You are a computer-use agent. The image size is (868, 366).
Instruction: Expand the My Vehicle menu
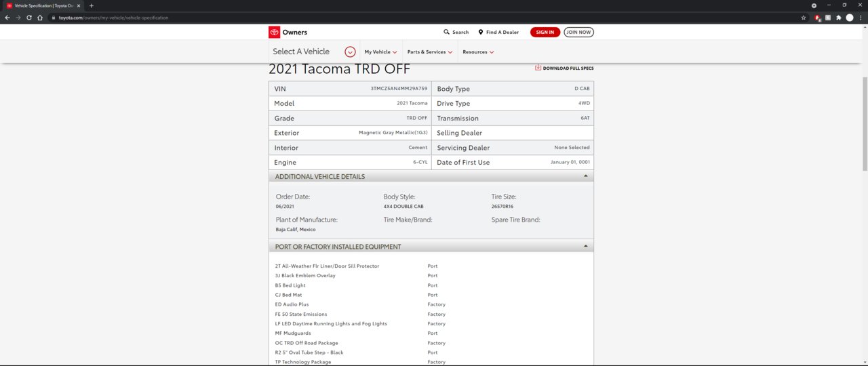[x=380, y=52]
